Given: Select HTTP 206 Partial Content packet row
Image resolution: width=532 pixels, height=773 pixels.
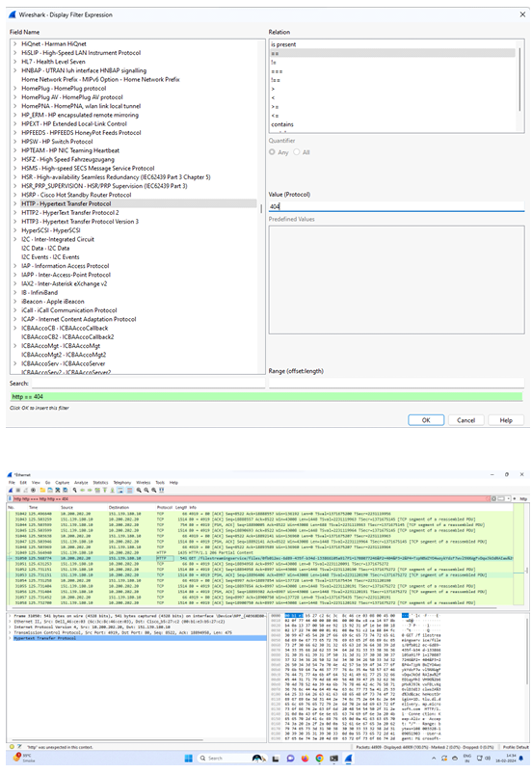Looking at the screenshot, I should point(261,552).
